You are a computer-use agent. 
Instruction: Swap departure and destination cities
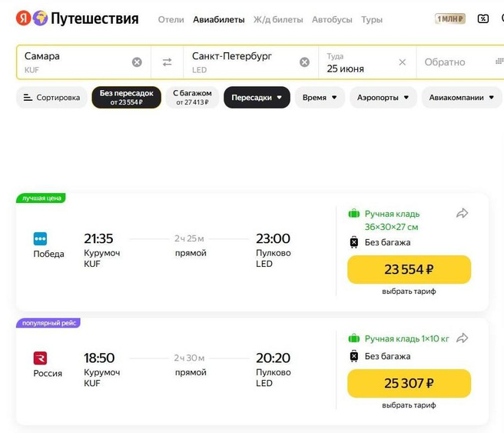click(x=167, y=62)
